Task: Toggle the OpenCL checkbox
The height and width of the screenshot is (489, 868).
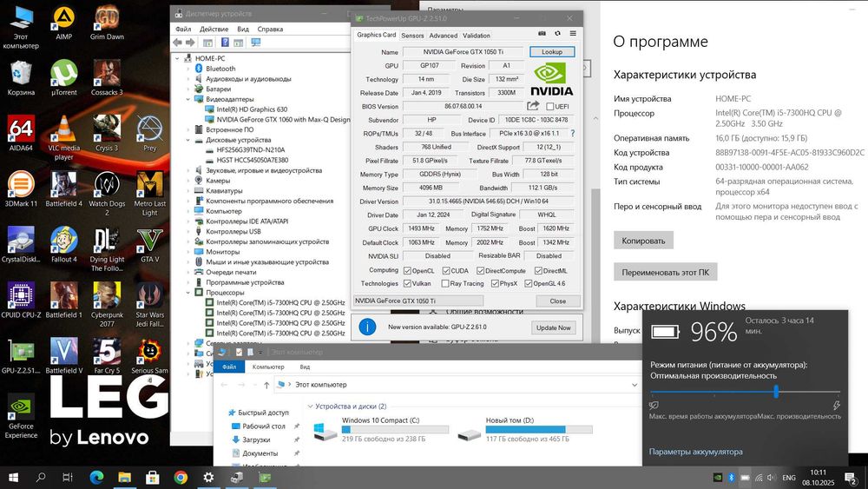Action: coord(407,271)
